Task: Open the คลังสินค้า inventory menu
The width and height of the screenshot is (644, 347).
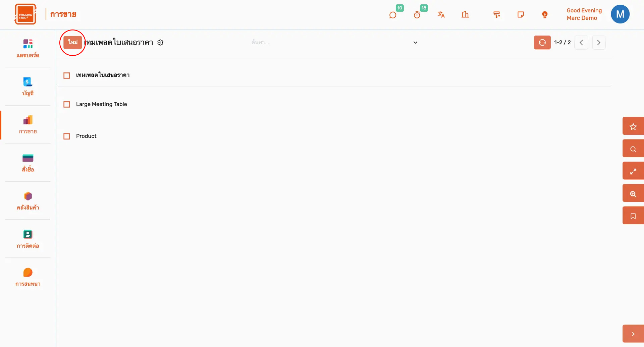Action: [x=28, y=200]
